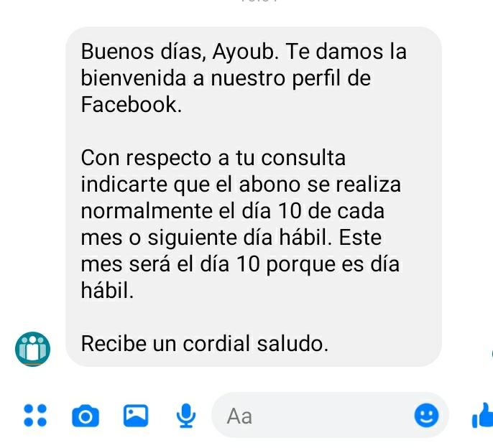Tap 'normalmente el día 10 de cada' line

click(x=233, y=210)
